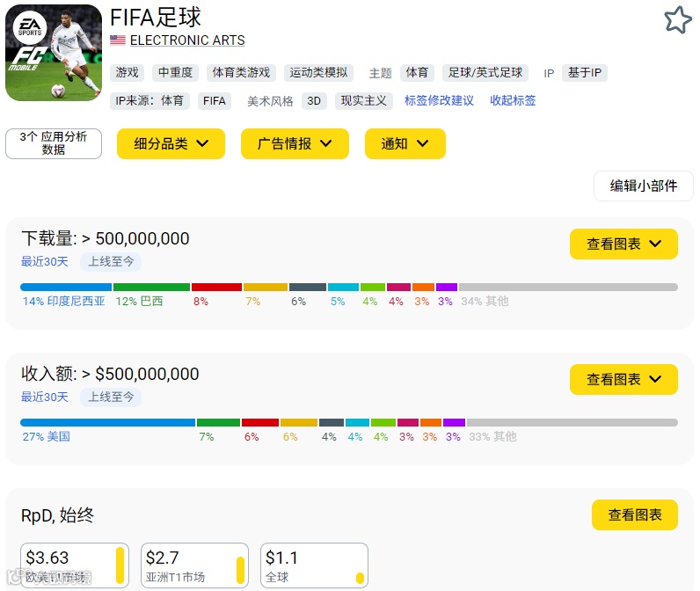Click the US flag icon beside Electronic Arts
The height and width of the screenshot is (591, 700).
(x=118, y=40)
